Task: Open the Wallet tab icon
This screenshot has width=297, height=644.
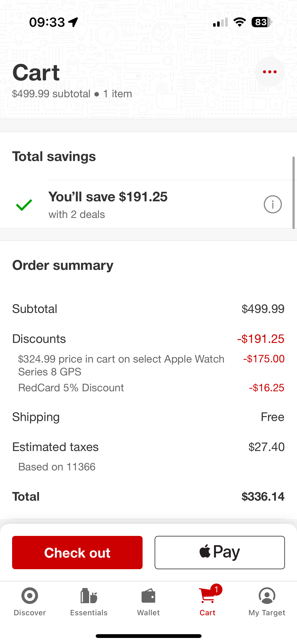Action: pos(148,596)
